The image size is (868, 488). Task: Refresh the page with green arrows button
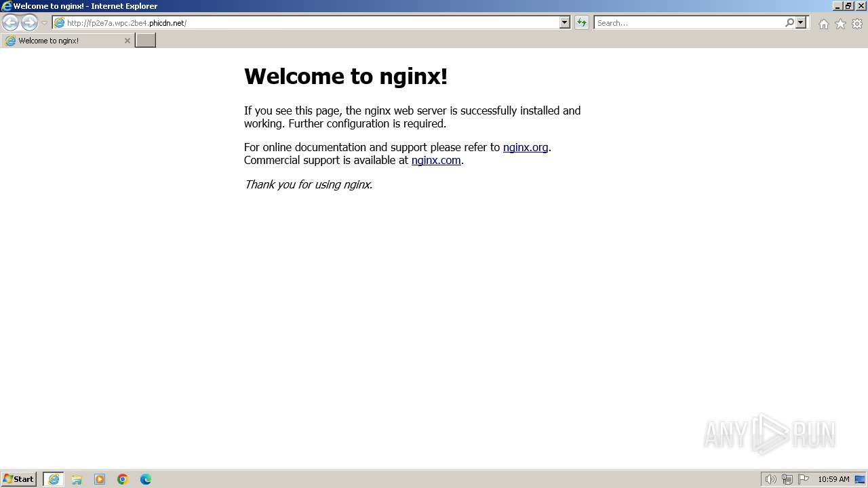582,23
